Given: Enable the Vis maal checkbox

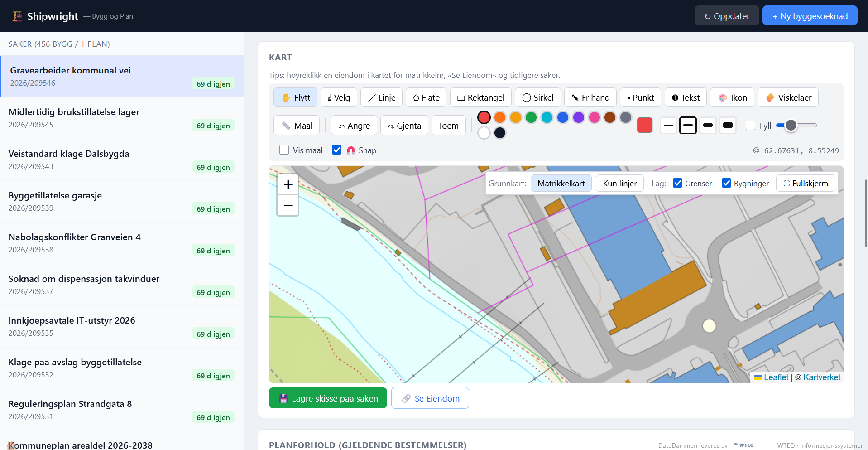Looking at the screenshot, I should [284, 150].
